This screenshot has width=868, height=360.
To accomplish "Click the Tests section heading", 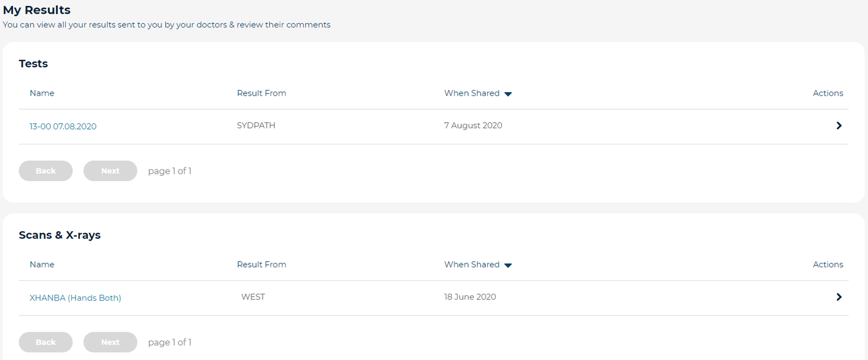I will (x=33, y=64).
